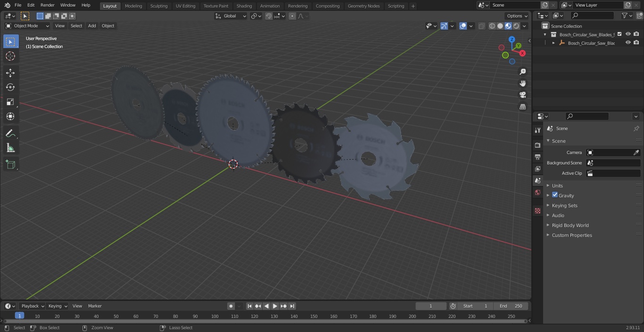The width and height of the screenshot is (644, 332).
Task: Open the Output properties tab
Action: (x=537, y=157)
